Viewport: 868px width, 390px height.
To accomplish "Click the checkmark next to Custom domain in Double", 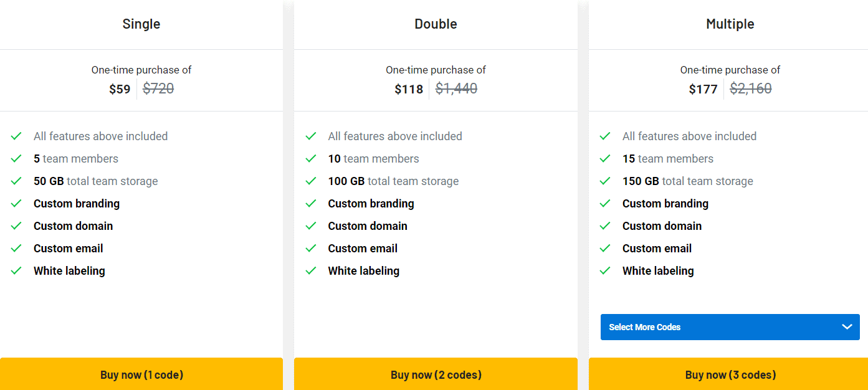I will [311, 226].
